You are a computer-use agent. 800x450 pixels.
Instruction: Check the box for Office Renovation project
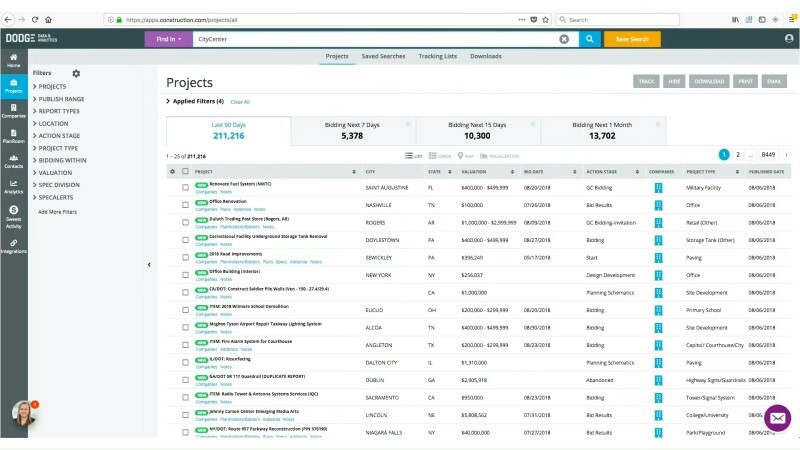[x=185, y=204]
